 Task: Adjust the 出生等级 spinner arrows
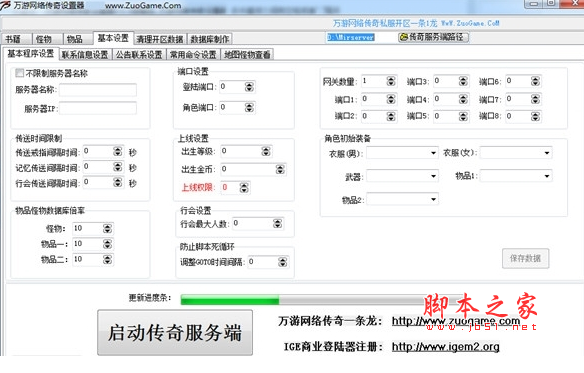click(x=266, y=151)
